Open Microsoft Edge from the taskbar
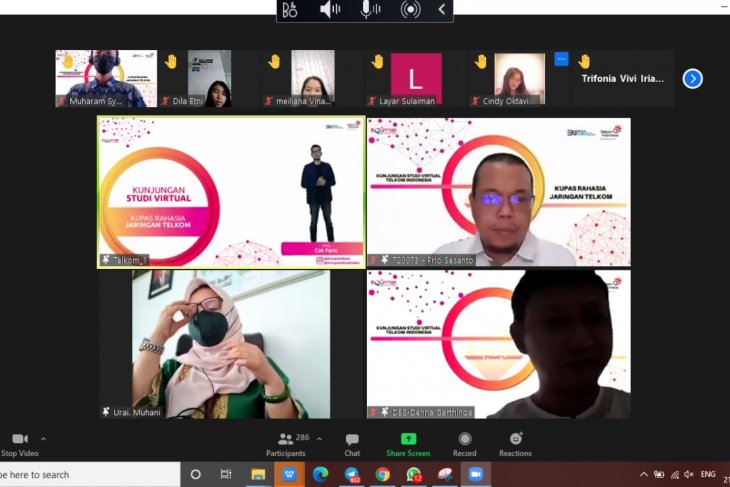Viewport: 730px width, 487px height. [x=320, y=474]
